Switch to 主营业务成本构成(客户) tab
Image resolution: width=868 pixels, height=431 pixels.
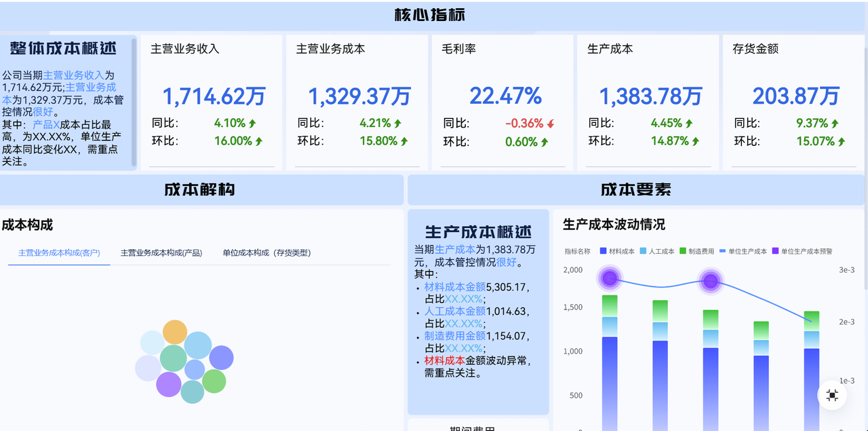(59, 252)
